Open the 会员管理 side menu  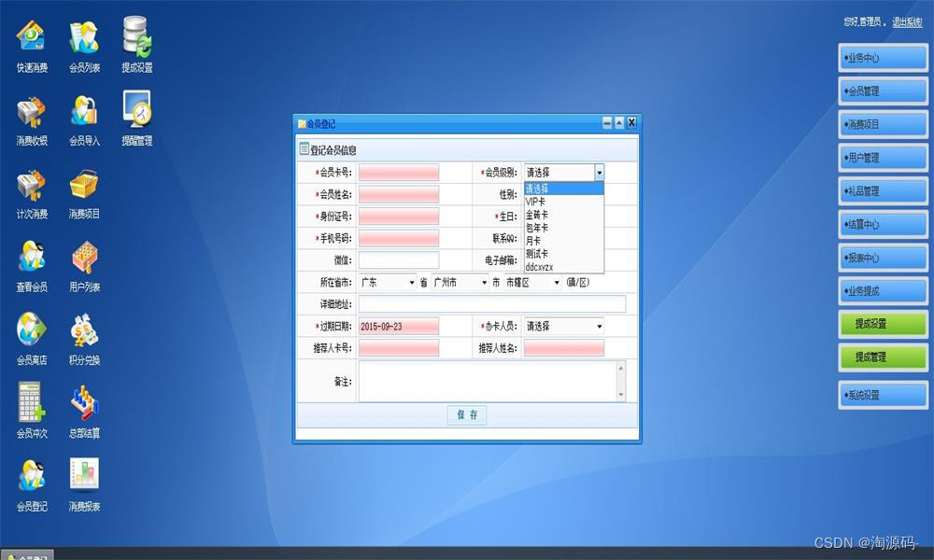pyautogui.click(x=883, y=91)
